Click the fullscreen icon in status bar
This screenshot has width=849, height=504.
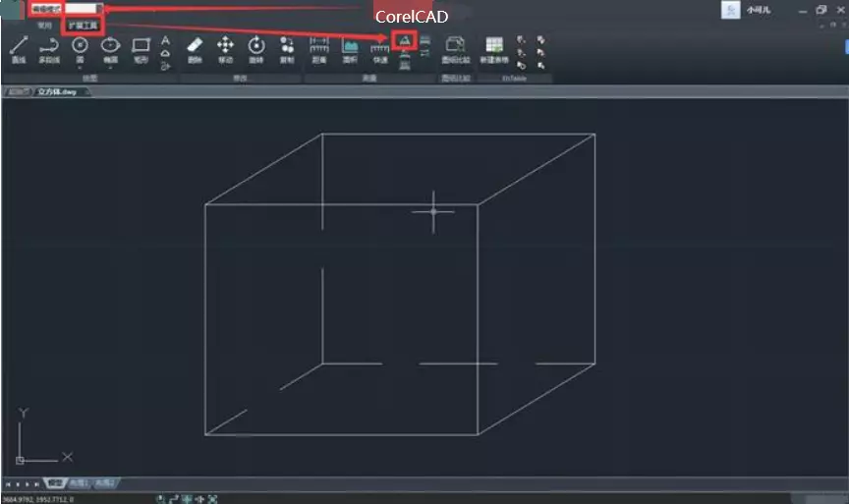coord(212,499)
